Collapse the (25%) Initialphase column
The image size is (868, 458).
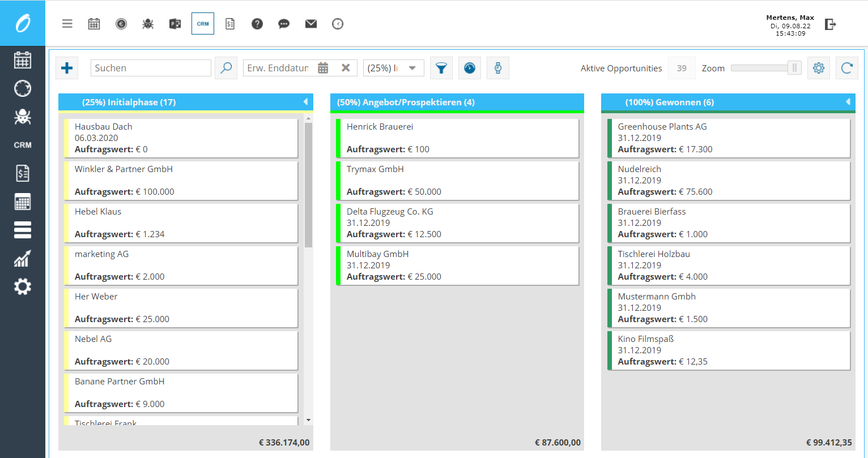tap(306, 102)
